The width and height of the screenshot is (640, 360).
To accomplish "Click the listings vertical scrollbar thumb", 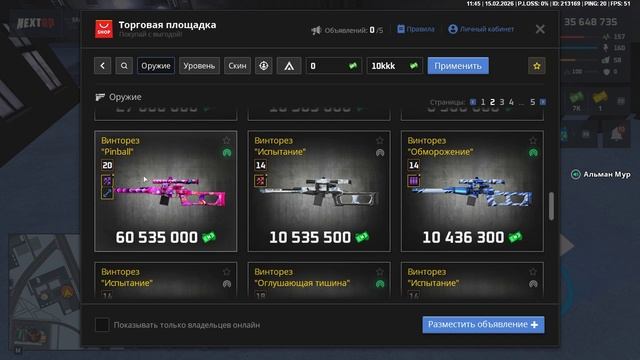I will pyautogui.click(x=551, y=206).
